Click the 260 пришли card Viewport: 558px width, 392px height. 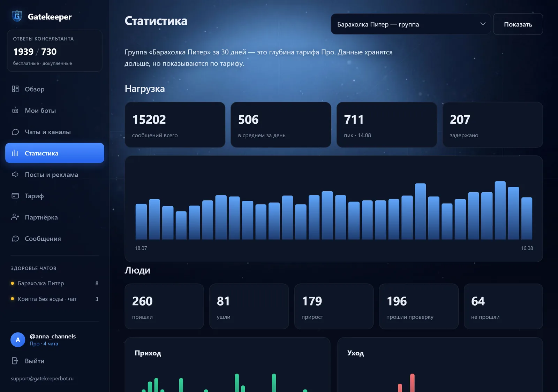point(164,306)
